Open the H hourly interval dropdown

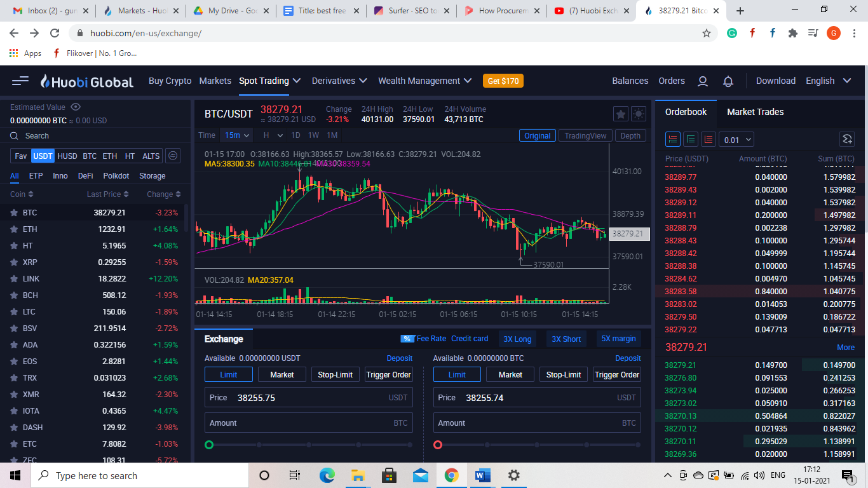pos(271,135)
